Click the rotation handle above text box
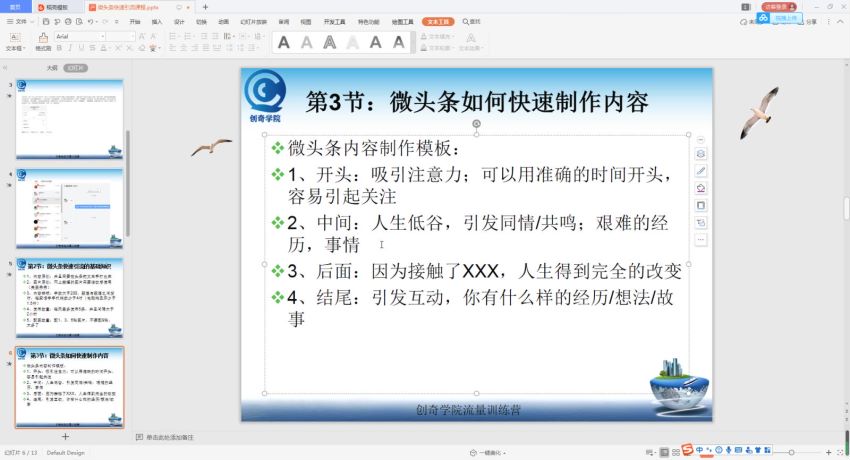 476,124
